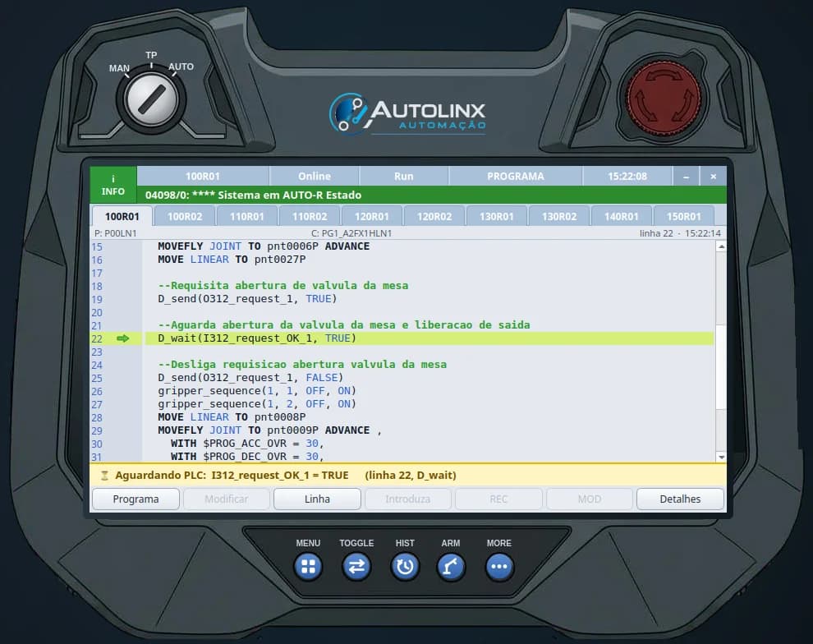Click the clock 15:22:08 in status bar
The width and height of the screenshot is (813, 644).
point(627,177)
